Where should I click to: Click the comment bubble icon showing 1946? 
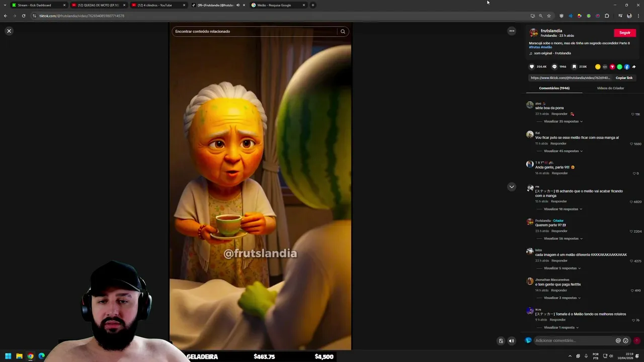[x=554, y=66]
